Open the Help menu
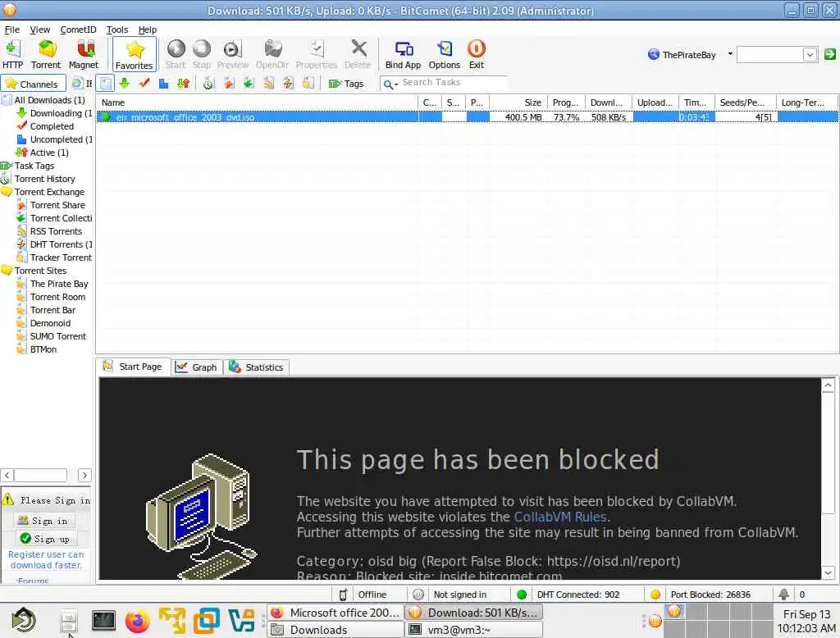The image size is (840, 638). coord(148,30)
